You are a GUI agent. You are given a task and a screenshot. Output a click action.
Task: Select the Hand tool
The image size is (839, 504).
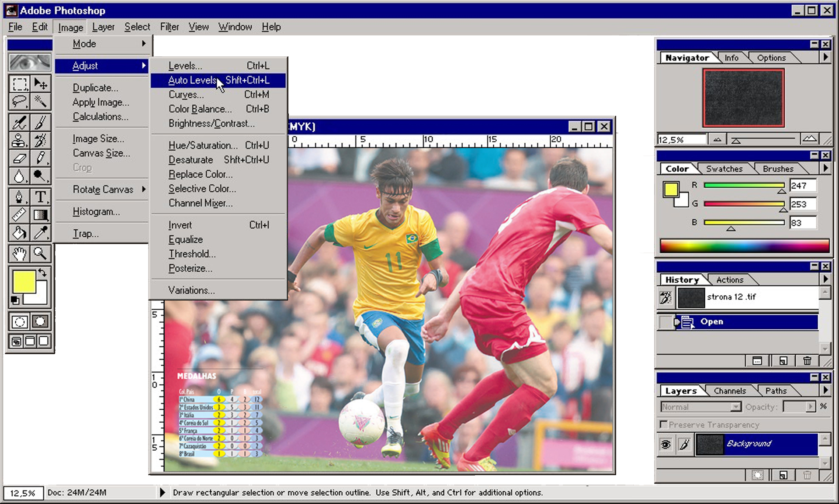click(20, 253)
